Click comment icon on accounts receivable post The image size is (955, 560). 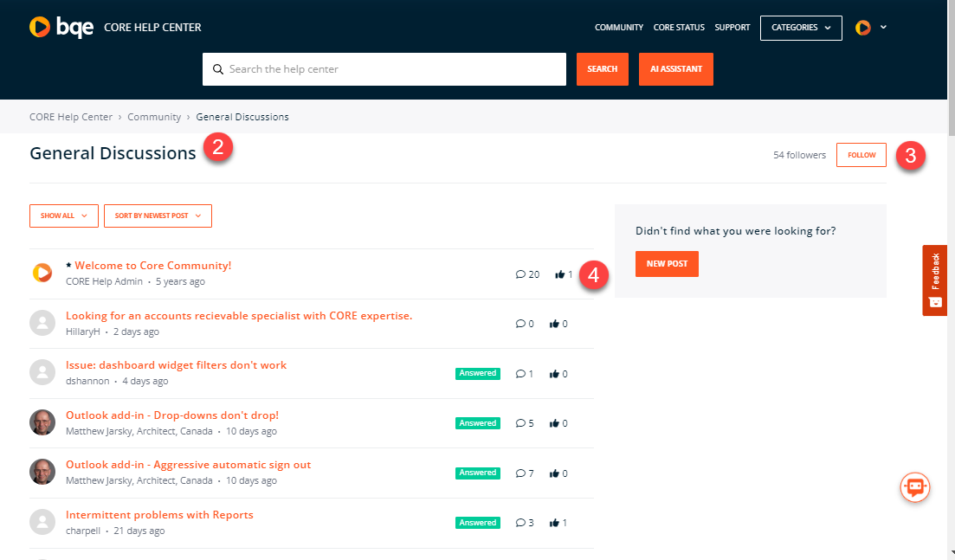click(520, 324)
